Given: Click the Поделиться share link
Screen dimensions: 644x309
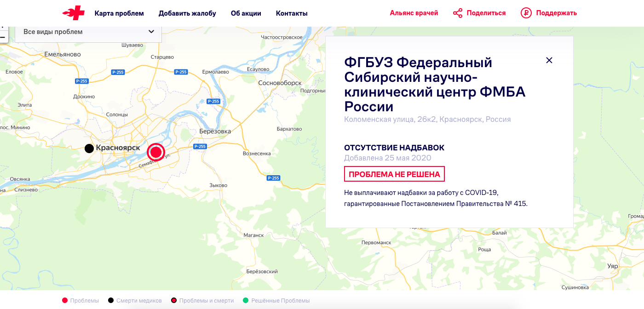Looking at the screenshot, I should pos(486,13).
